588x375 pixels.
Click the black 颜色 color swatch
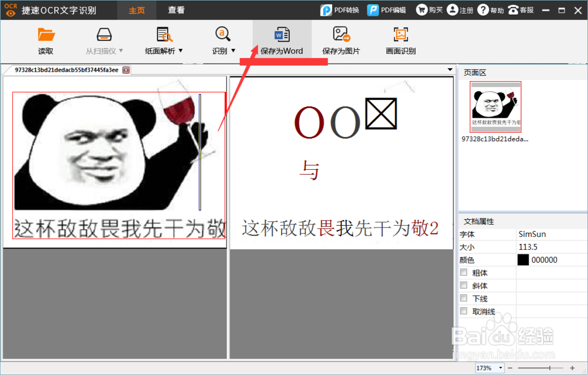pyautogui.click(x=523, y=260)
